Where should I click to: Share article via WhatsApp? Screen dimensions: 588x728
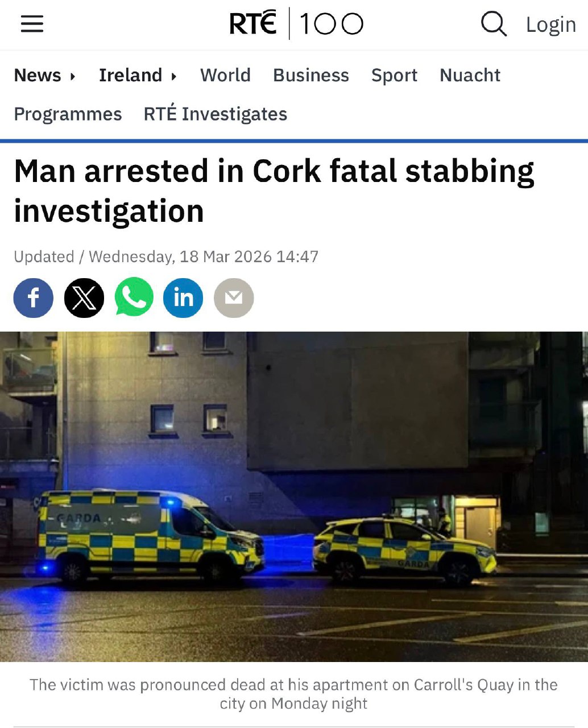coord(134,297)
